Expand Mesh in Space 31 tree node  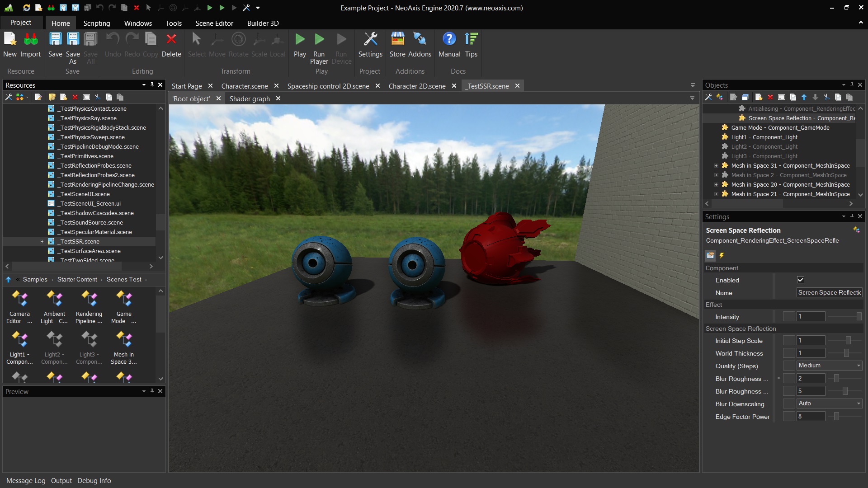point(716,166)
